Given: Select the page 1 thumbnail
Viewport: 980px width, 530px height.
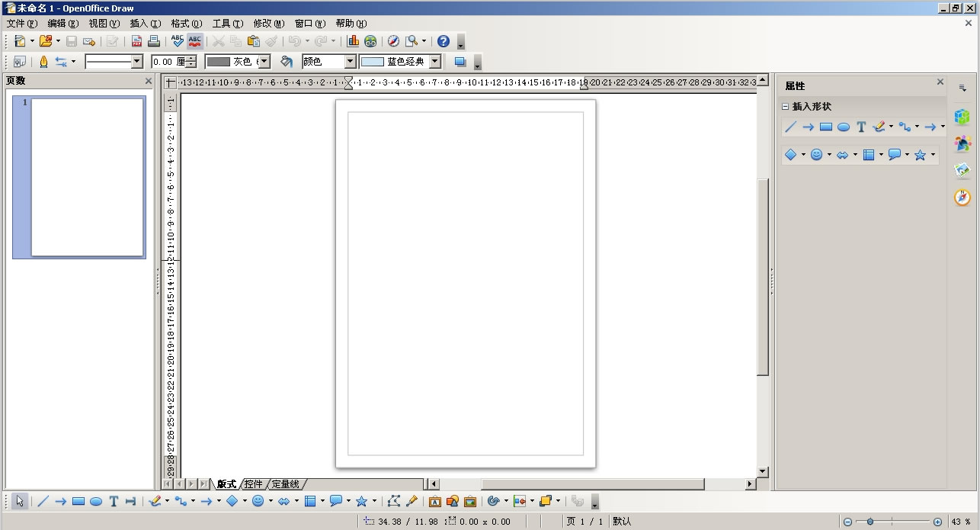Looking at the screenshot, I should coord(87,177).
